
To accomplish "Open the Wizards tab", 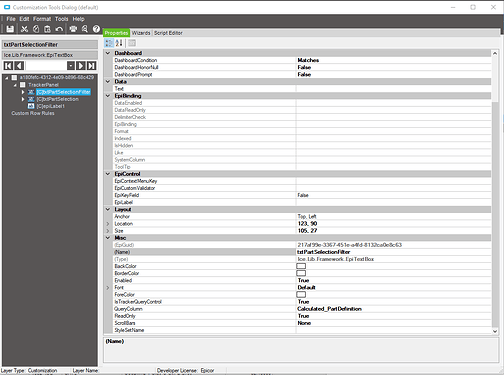I will 141,33.
